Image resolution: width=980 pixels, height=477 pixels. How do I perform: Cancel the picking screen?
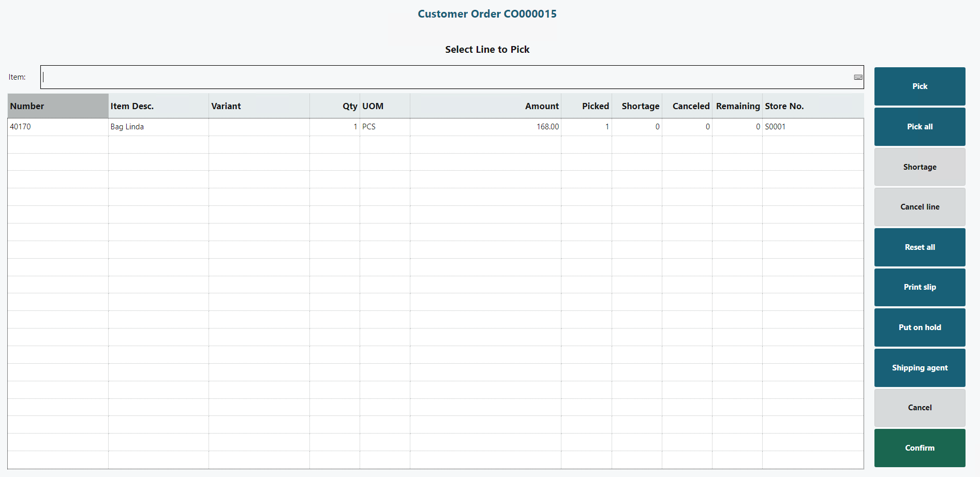pyautogui.click(x=919, y=408)
